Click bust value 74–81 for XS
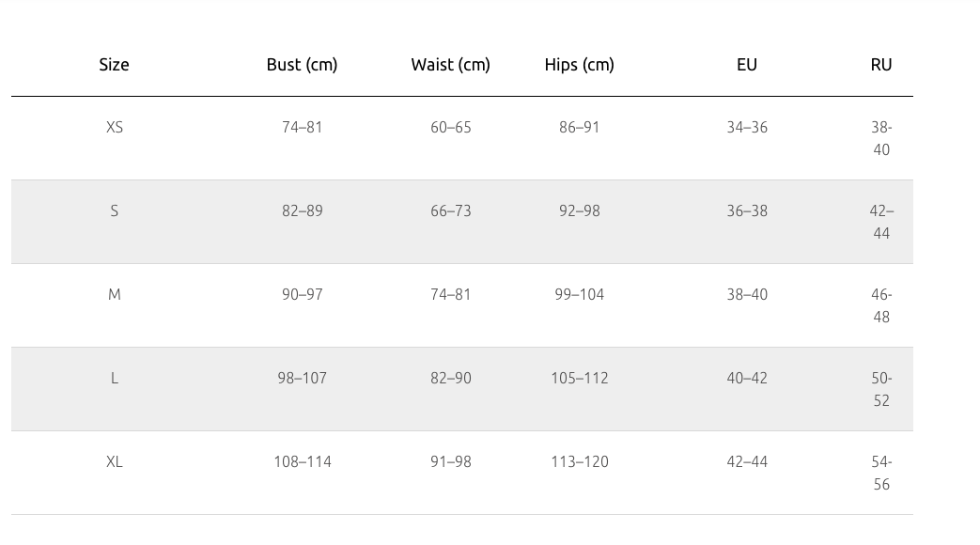The width and height of the screenshot is (980, 545). tap(302, 128)
